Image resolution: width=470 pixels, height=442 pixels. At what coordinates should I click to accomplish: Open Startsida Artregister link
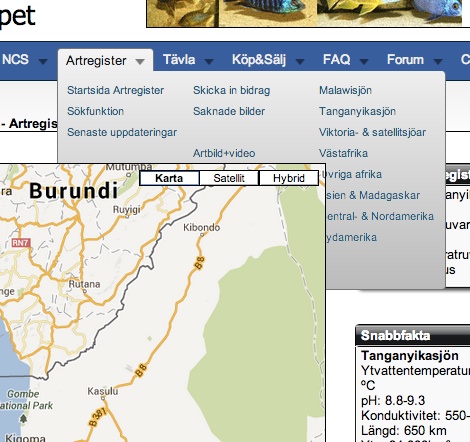click(x=115, y=90)
